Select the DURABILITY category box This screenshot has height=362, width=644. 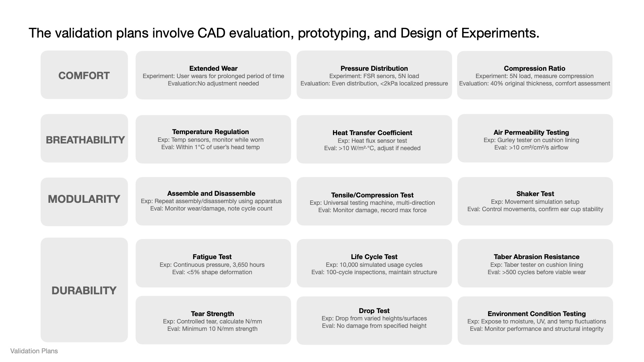[x=84, y=290]
